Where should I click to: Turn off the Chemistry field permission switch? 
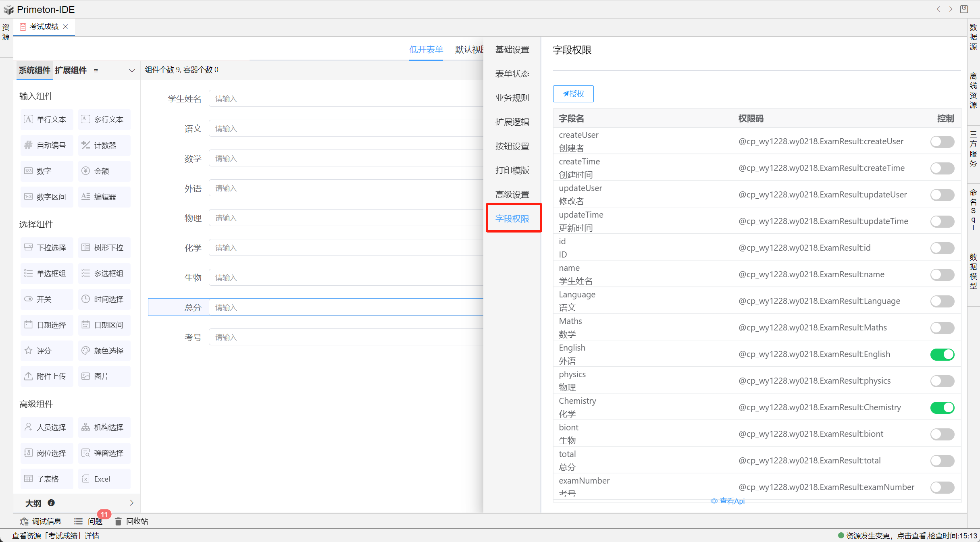[x=942, y=407]
